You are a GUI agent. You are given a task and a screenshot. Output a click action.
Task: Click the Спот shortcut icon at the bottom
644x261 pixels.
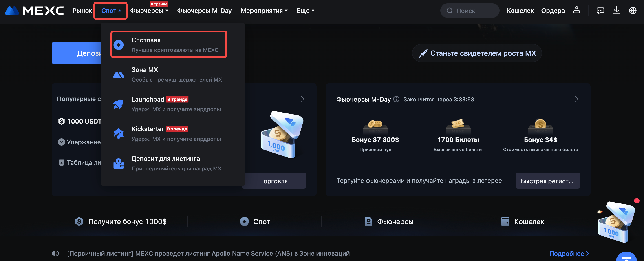pos(244,221)
